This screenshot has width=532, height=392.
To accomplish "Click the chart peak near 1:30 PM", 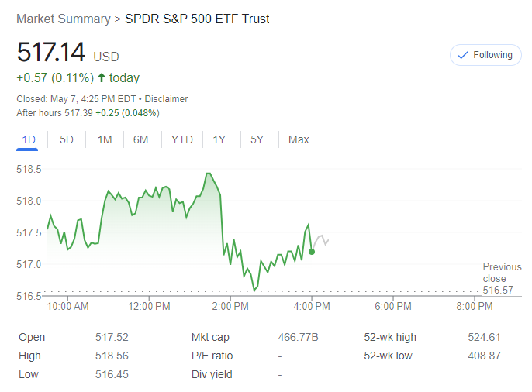I will 208,174.
